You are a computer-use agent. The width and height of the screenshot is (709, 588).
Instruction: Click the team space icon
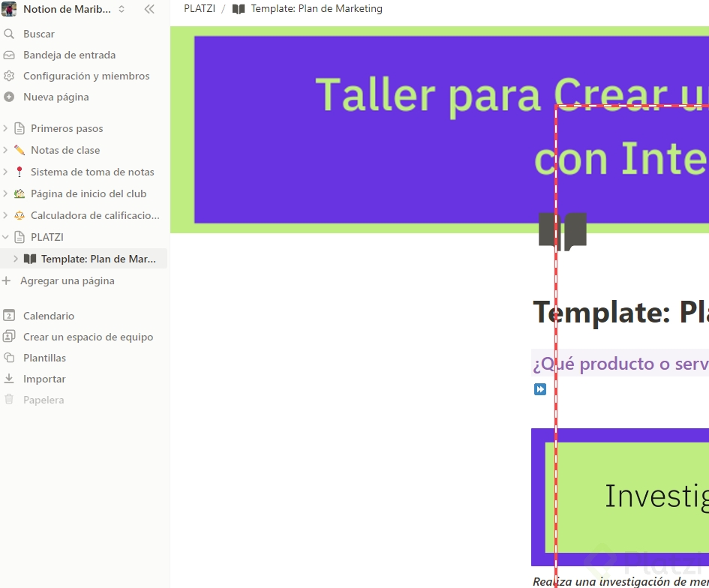point(8,337)
